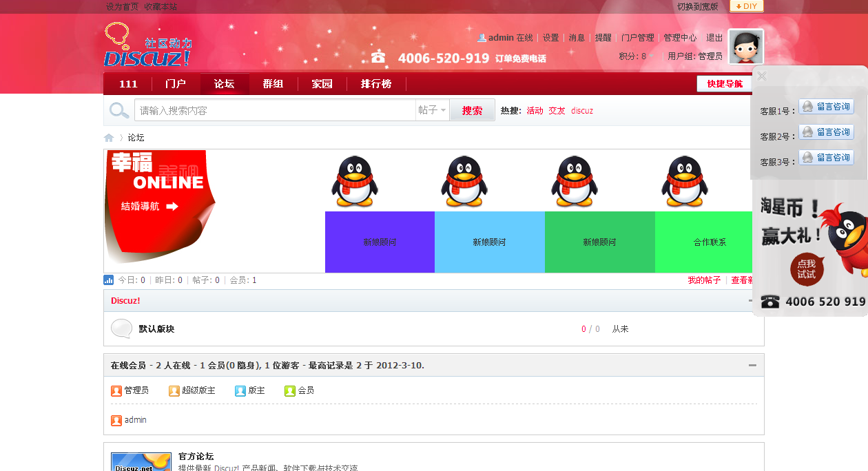
Task: Click the 论坛 breadcrumb link
Action: pos(136,138)
